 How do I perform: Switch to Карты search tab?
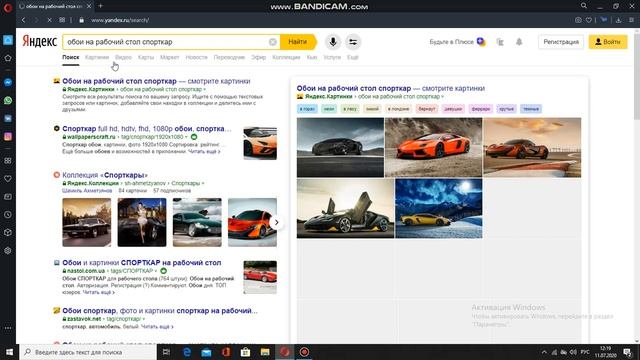point(146,57)
